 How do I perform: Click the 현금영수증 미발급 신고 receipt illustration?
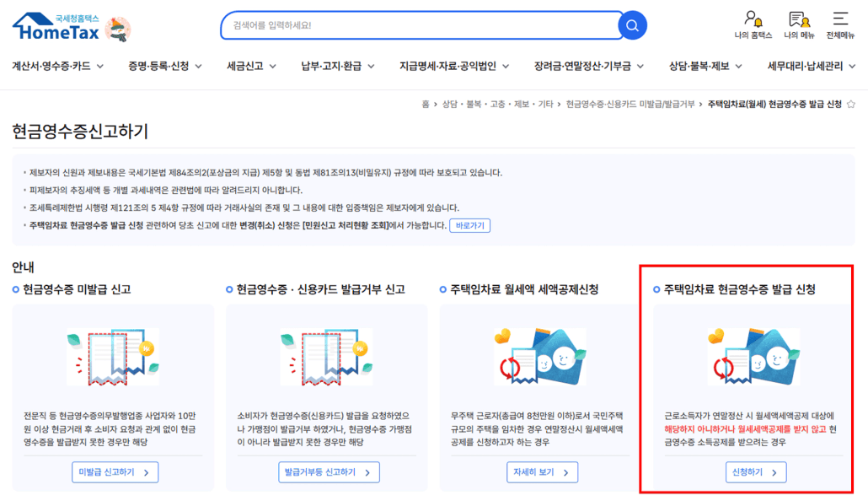(113, 357)
